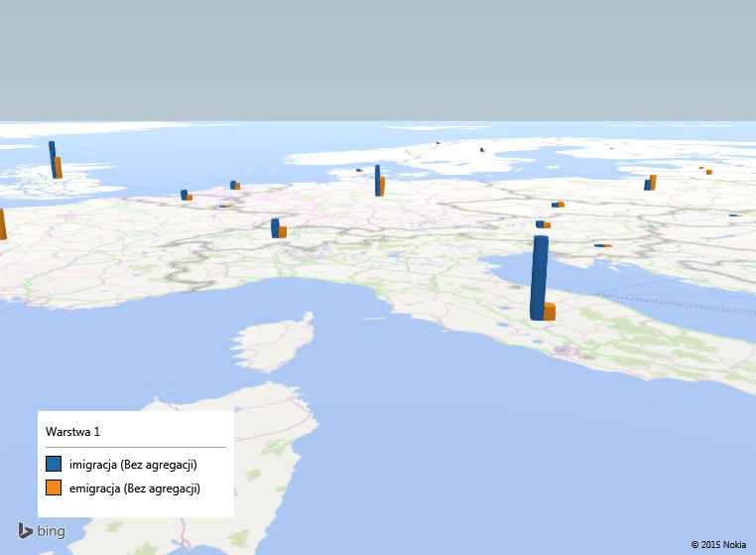The height and width of the screenshot is (555, 756).
Task: Click the gray sky area above the horizon
Action: tap(377, 60)
